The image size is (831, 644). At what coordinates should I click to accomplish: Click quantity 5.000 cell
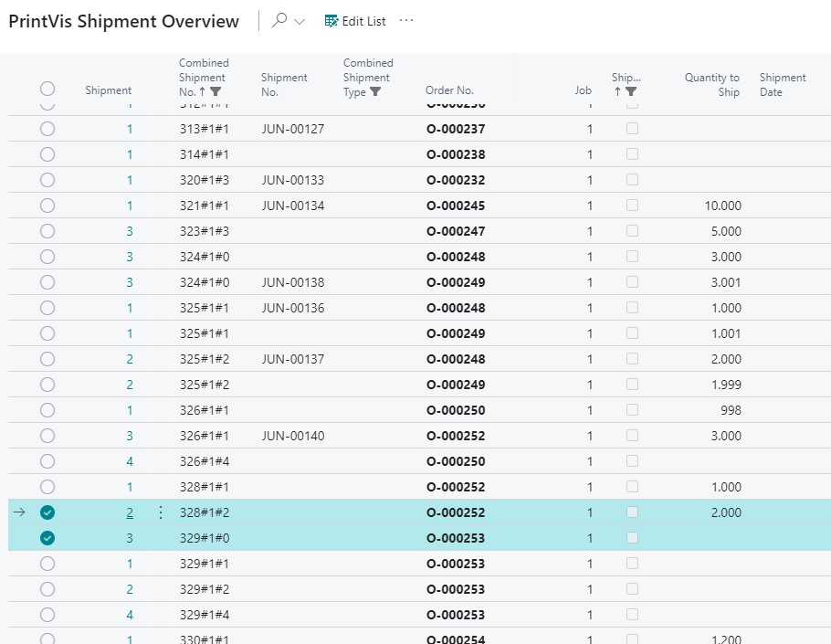coord(726,232)
